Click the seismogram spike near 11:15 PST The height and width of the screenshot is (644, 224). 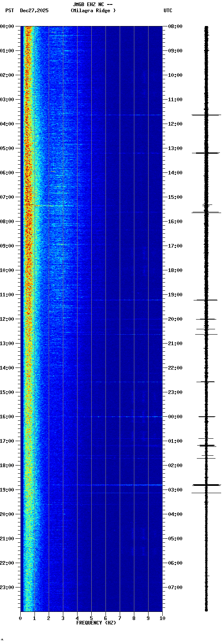click(x=206, y=300)
